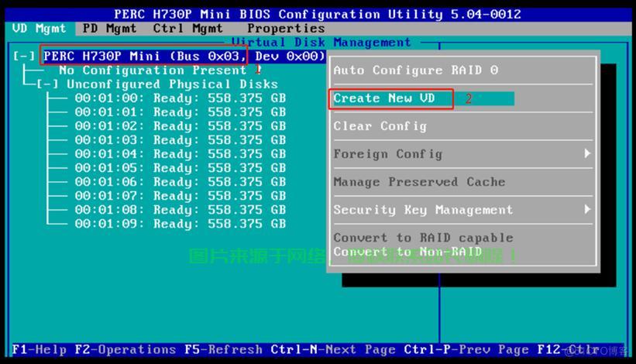The height and width of the screenshot is (364, 636).
Task: Choose Auto Configure RAID 0
Action: click(x=416, y=70)
